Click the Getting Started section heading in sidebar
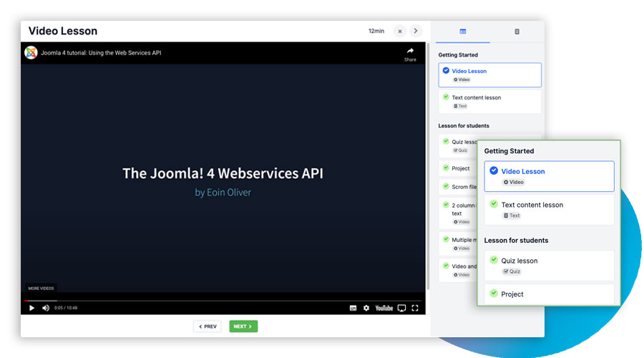The image size is (644, 358). tap(458, 54)
